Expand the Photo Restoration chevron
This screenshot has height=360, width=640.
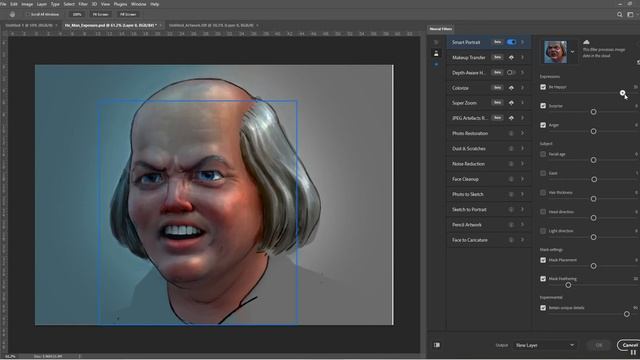pyautogui.click(x=522, y=133)
